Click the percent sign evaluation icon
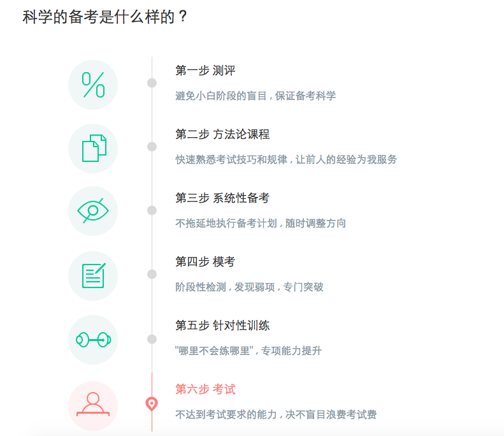The width and height of the screenshot is (504, 436). tap(93, 85)
